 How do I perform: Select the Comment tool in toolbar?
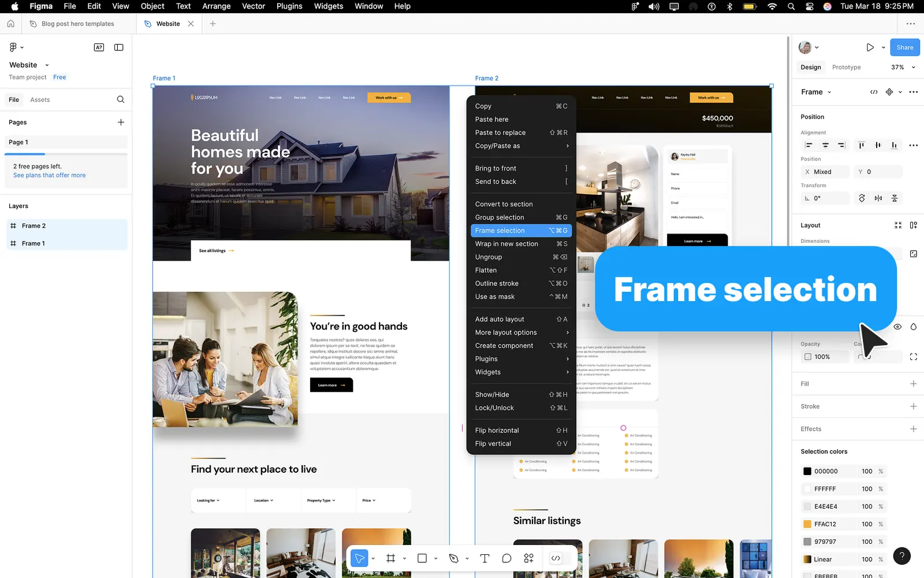[x=506, y=558]
